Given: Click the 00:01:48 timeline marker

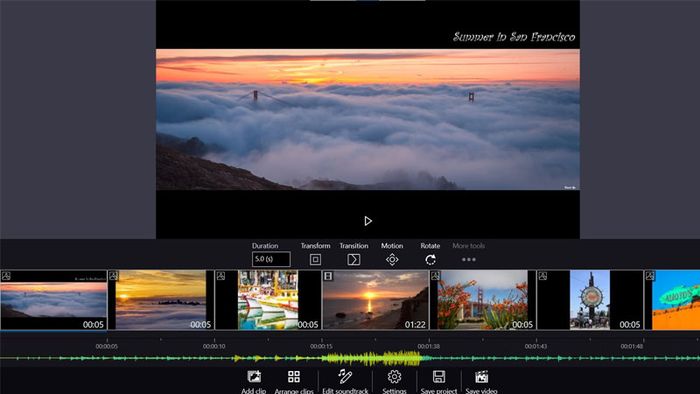Looking at the screenshot, I should point(632,346).
